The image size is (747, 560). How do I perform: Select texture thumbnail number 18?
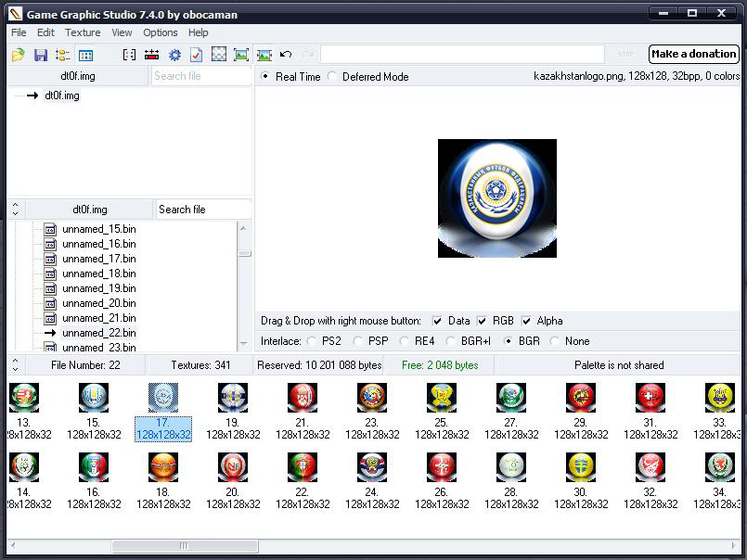pyautogui.click(x=163, y=466)
